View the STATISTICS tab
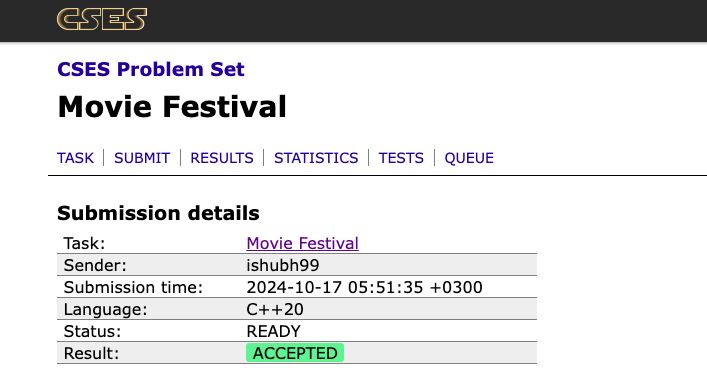 (x=316, y=158)
